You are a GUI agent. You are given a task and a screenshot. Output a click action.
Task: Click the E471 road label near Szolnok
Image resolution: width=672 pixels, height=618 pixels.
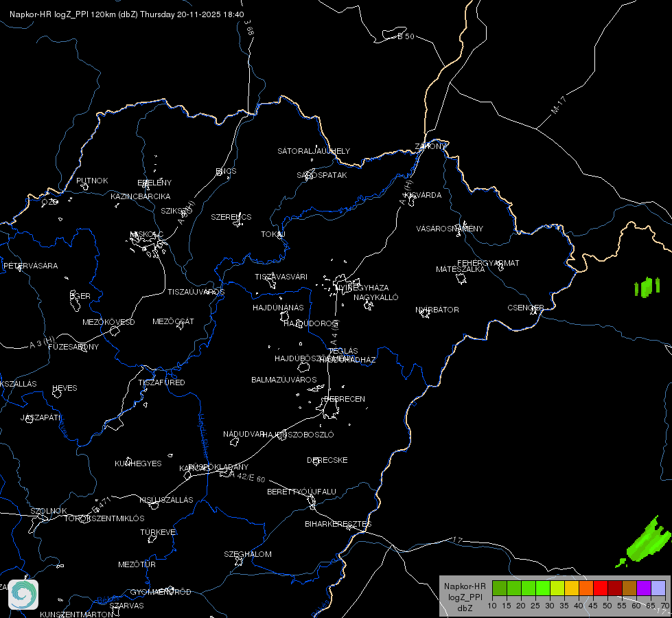click(102, 505)
